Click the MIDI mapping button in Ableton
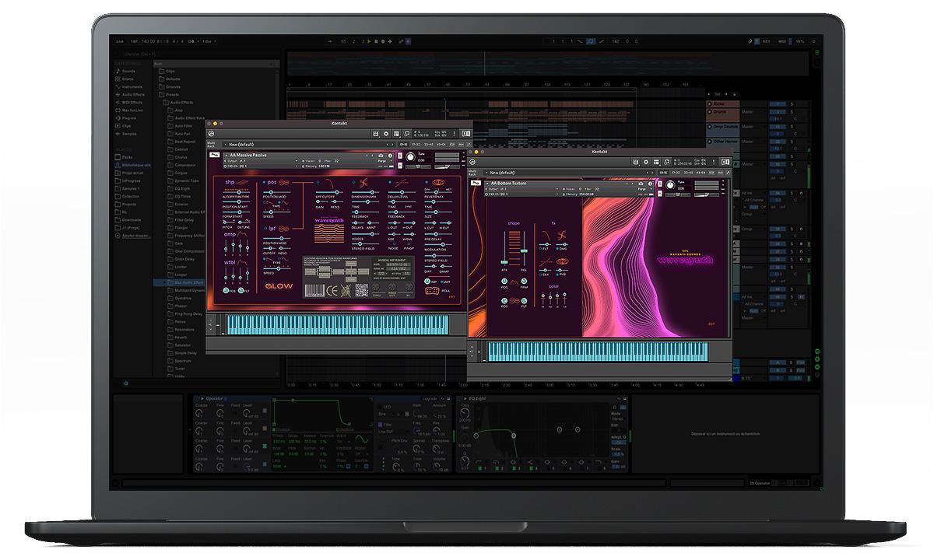 [781, 41]
